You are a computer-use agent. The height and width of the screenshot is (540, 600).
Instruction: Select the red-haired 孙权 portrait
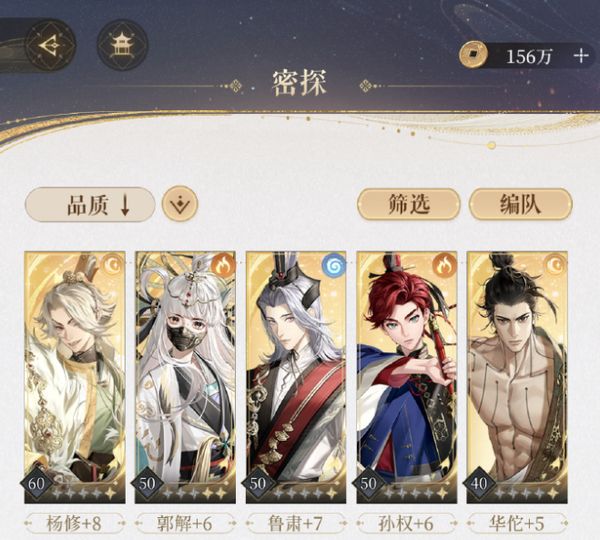[x=407, y=377]
